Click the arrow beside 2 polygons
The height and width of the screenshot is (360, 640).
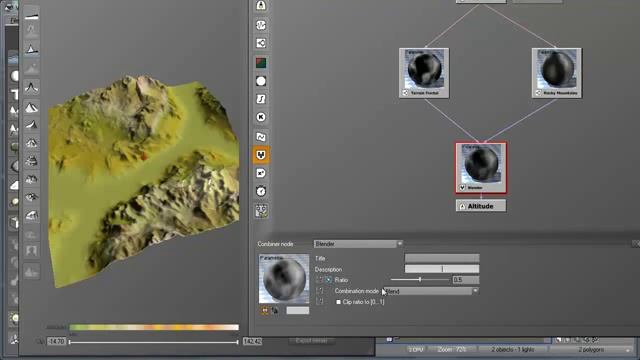tap(628, 350)
